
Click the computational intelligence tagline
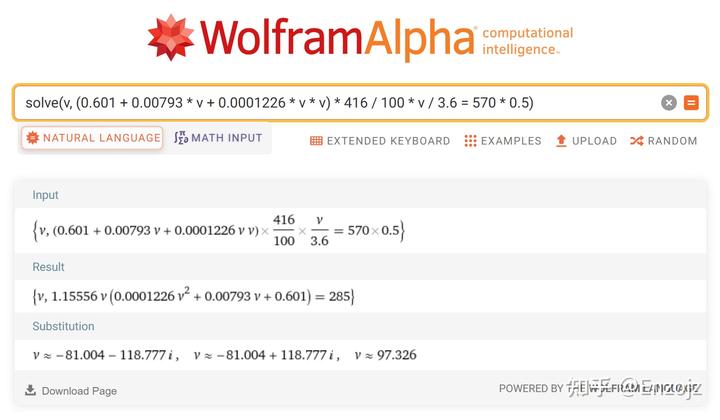coord(527,41)
